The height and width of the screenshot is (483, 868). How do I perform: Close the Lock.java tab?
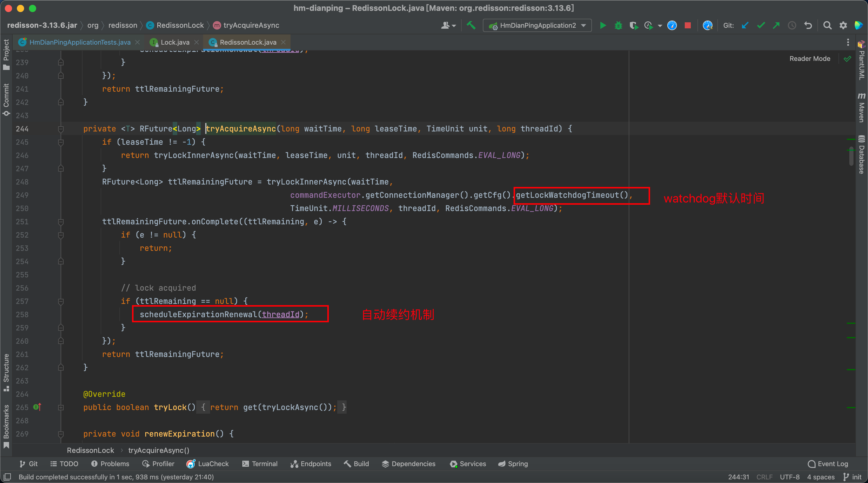tap(197, 42)
